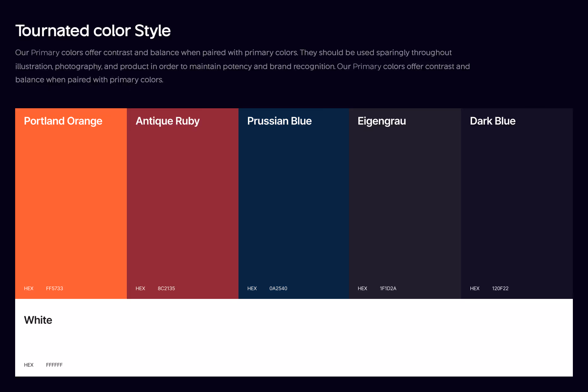Click the HEX label beside 8C2135

coord(140,288)
